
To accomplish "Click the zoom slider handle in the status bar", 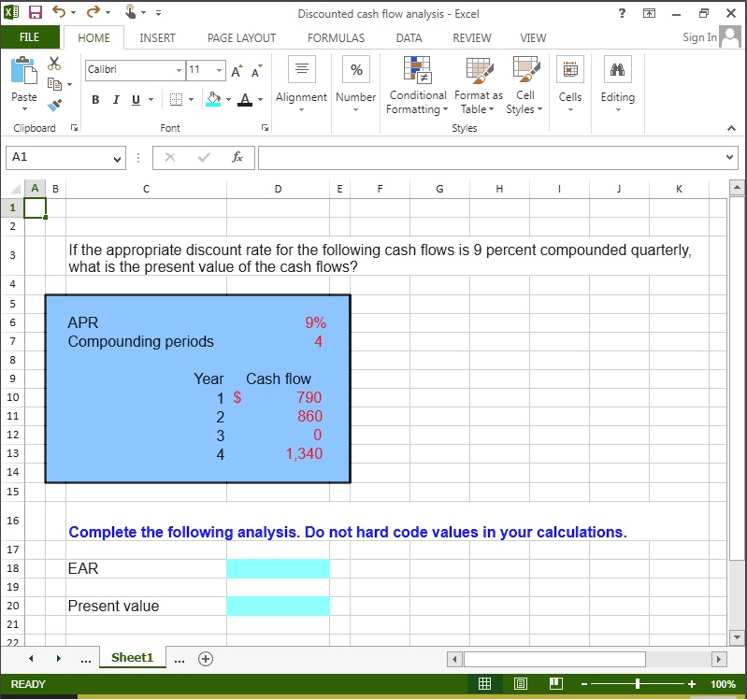I will [x=638, y=684].
